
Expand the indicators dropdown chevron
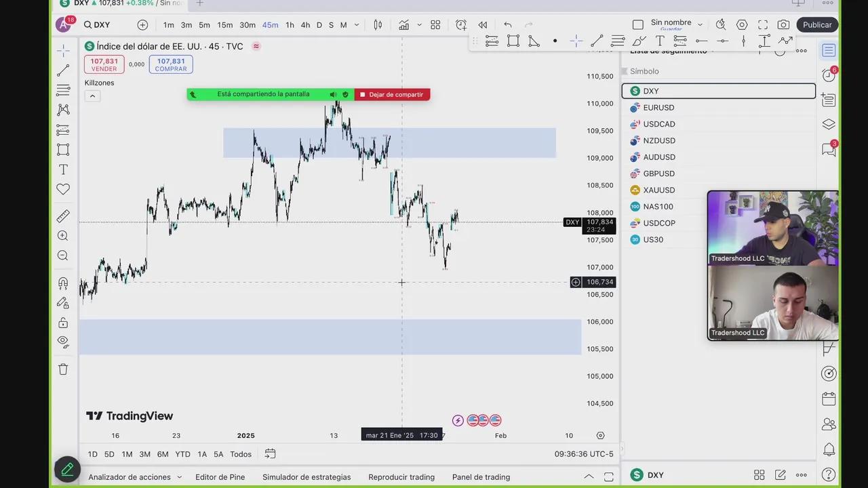tap(419, 25)
